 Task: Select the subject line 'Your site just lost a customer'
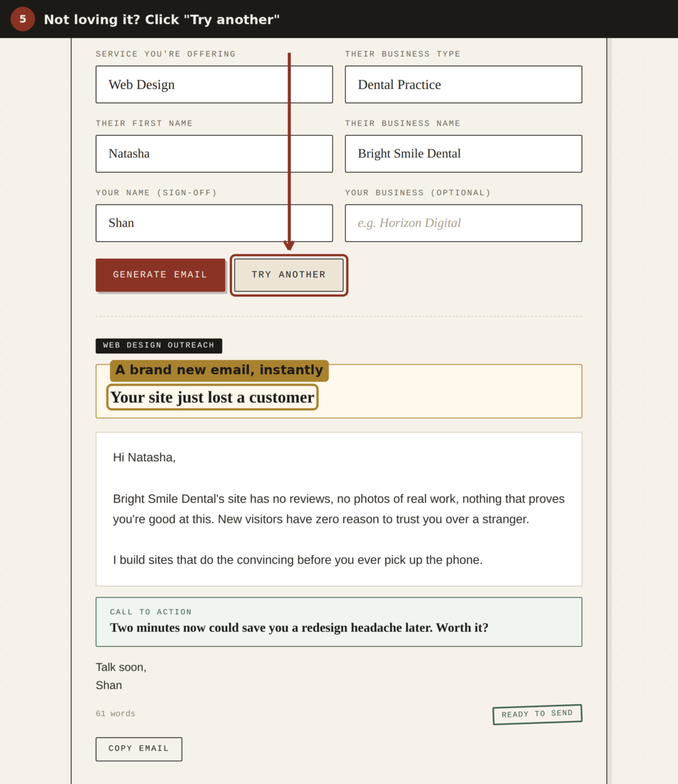212,397
